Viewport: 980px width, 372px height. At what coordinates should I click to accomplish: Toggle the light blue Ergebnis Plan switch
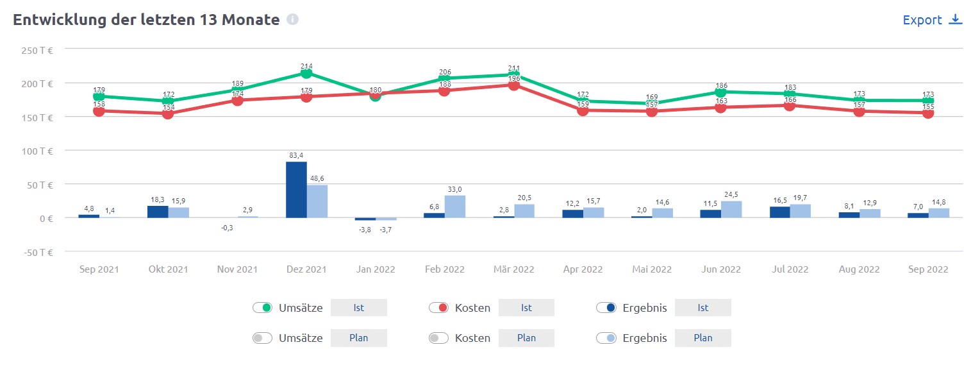click(606, 338)
